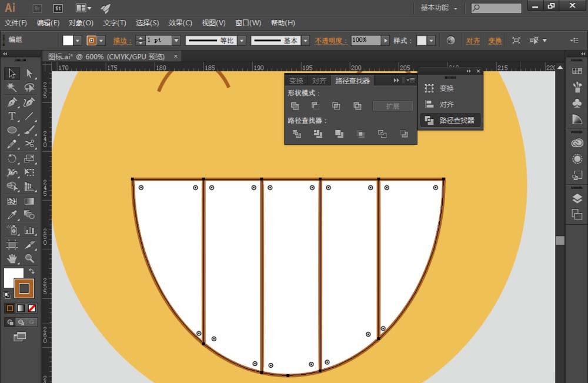The image size is (588, 383).
Task: Select the Zoom tool
Action: pos(29,258)
